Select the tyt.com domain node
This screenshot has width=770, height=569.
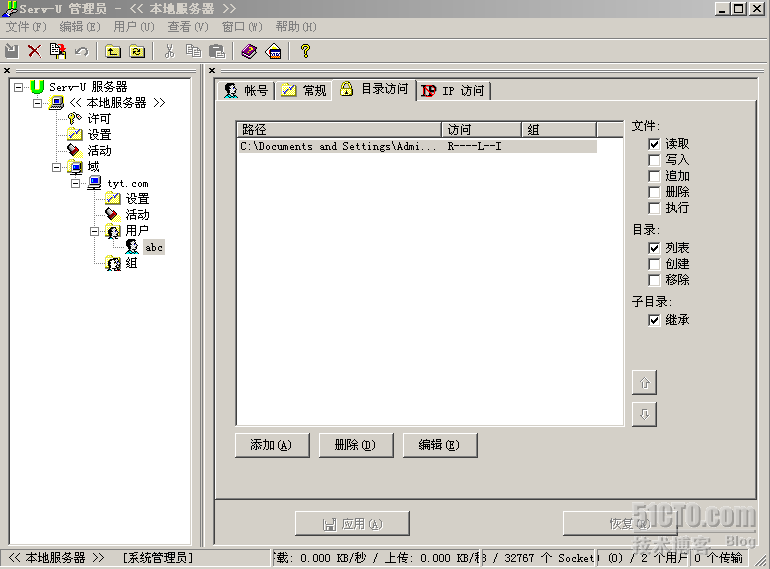point(128,183)
